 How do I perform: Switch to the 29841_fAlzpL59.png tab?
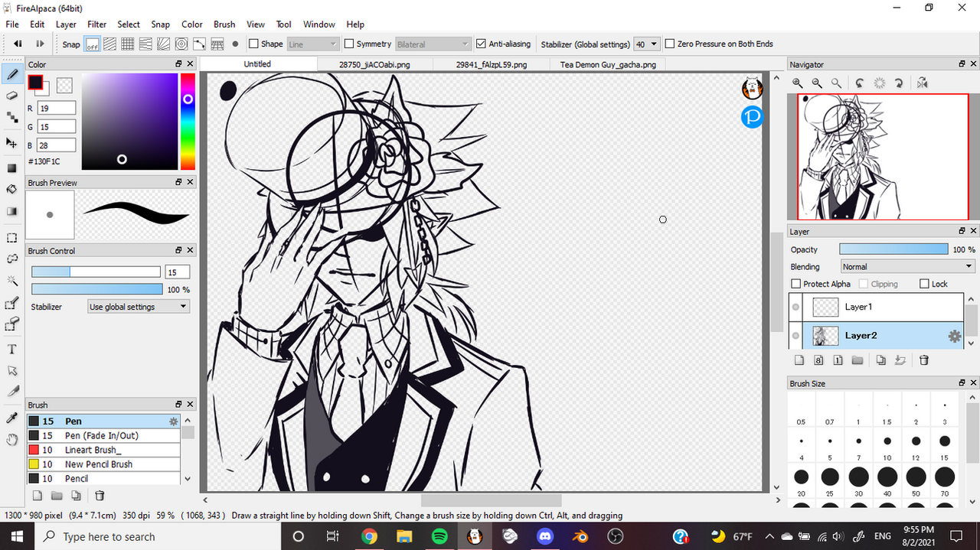point(491,65)
